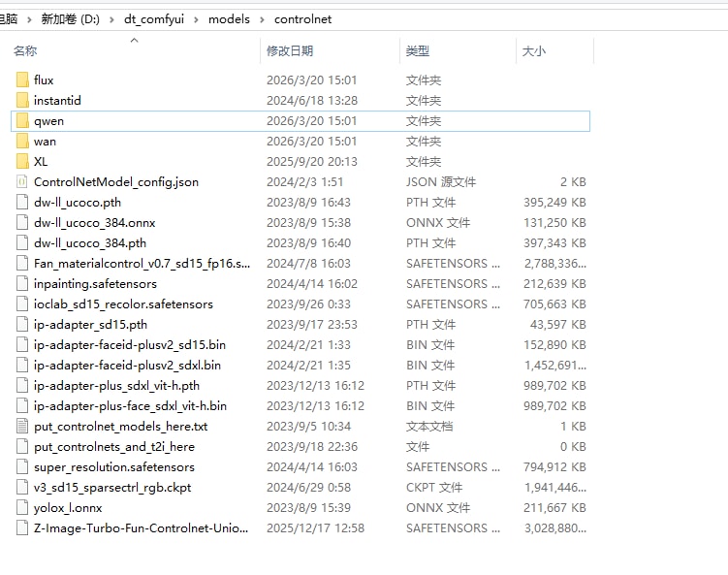Select the wan folder icon
728x575 pixels.
[x=23, y=142]
